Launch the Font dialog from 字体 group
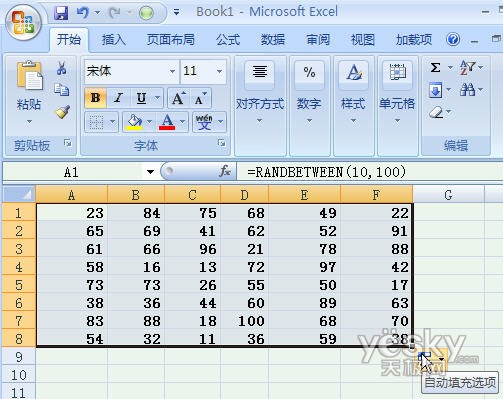 (221, 143)
